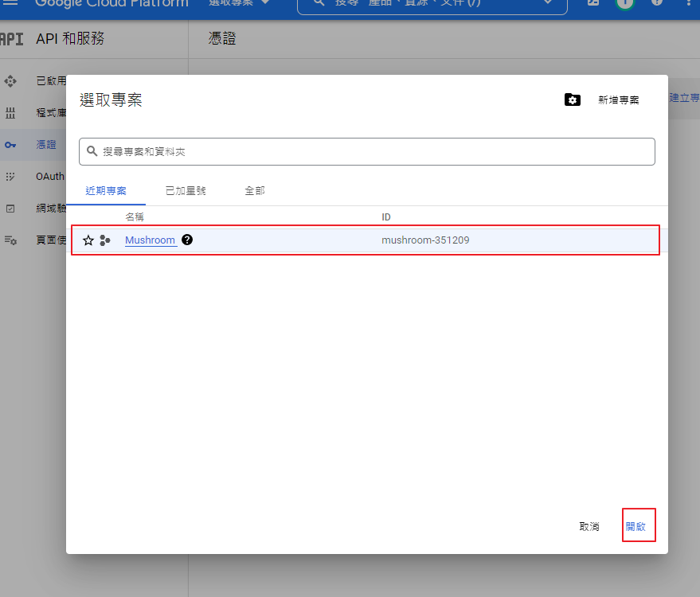Click the 程式庫 library sidebar icon

click(10, 113)
